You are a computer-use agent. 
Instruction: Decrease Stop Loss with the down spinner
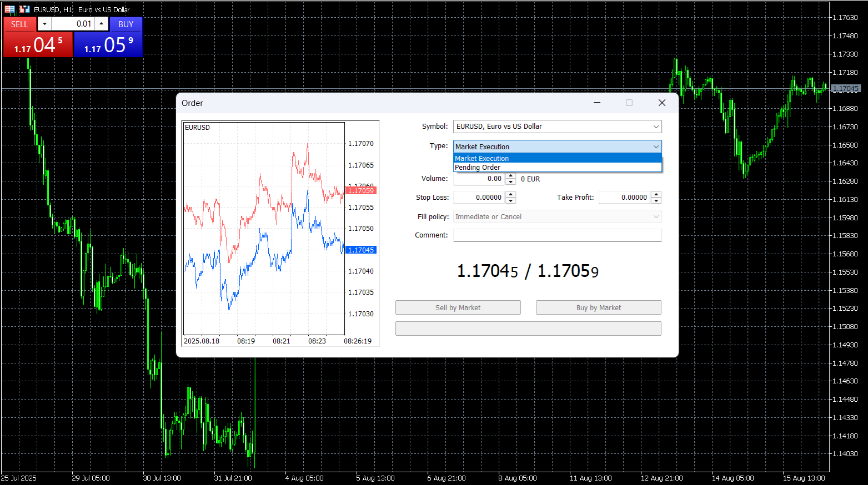[x=511, y=201]
